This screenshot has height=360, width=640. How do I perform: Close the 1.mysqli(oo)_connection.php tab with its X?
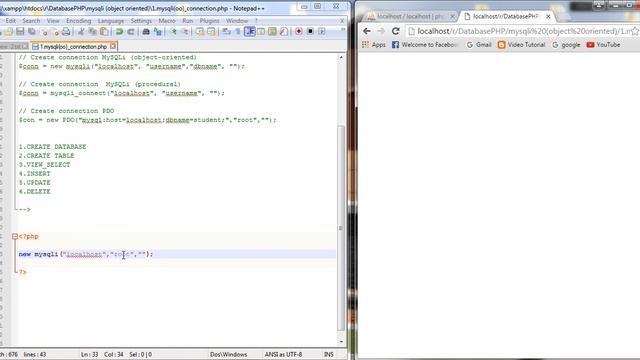tap(113, 46)
